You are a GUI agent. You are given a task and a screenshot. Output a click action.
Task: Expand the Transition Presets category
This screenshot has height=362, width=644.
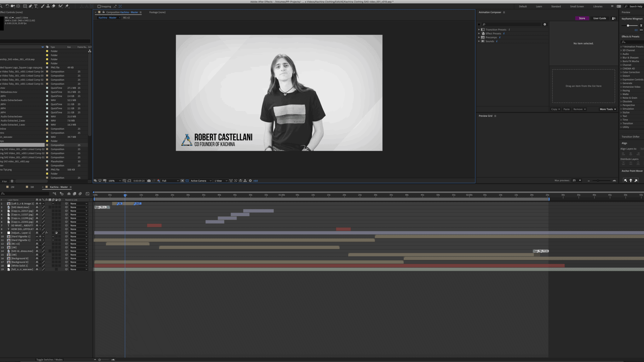pyautogui.click(x=479, y=30)
